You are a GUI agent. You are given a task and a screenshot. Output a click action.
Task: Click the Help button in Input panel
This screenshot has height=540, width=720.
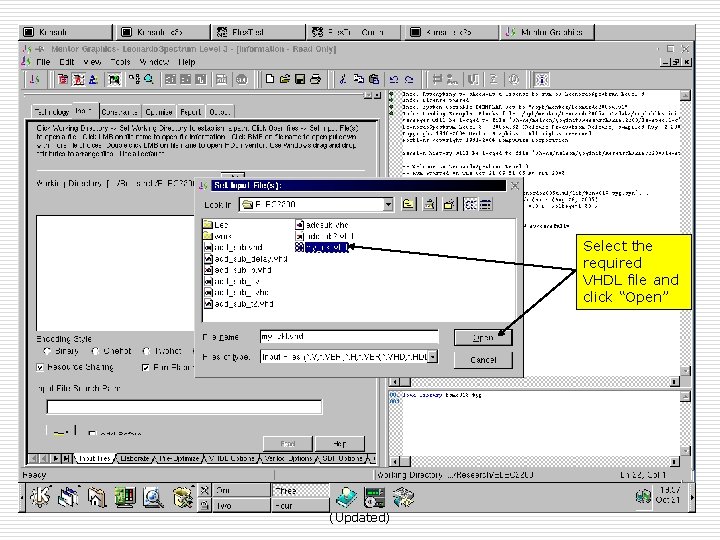click(340, 444)
